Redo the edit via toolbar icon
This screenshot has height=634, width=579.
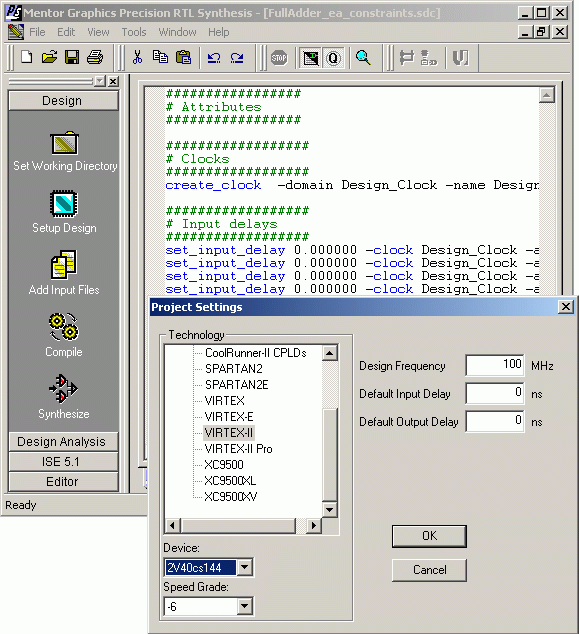click(237, 58)
